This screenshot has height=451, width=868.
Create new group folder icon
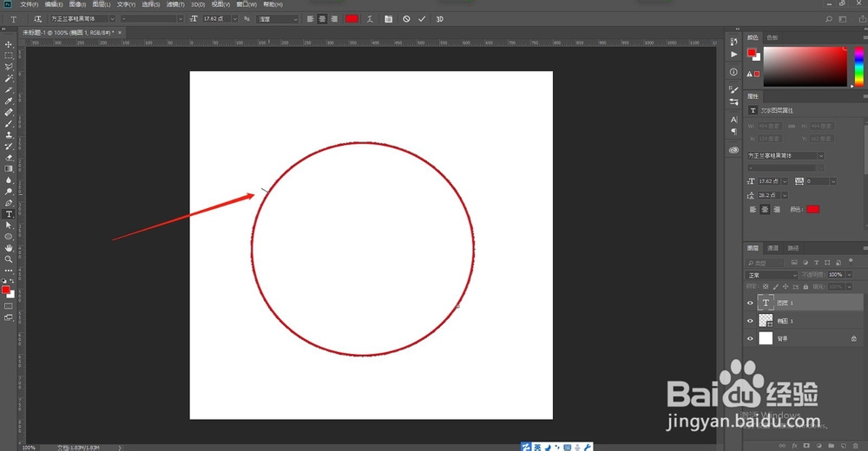831,446
